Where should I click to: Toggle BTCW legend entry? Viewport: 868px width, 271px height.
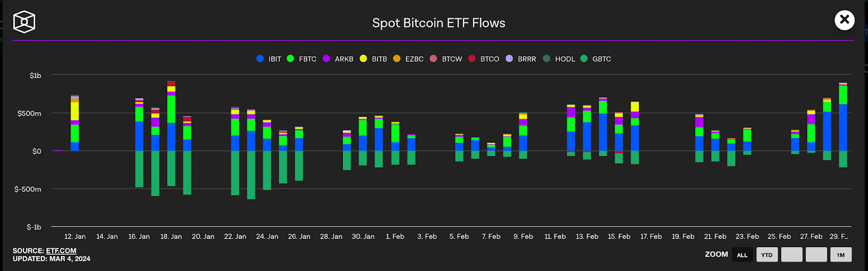pos(446,59)
